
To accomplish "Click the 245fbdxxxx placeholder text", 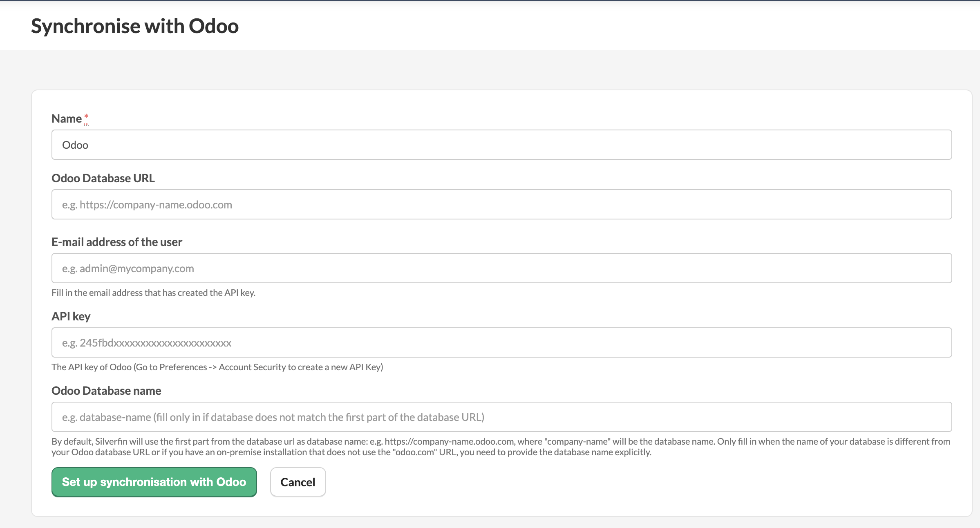I will point(155,343).
